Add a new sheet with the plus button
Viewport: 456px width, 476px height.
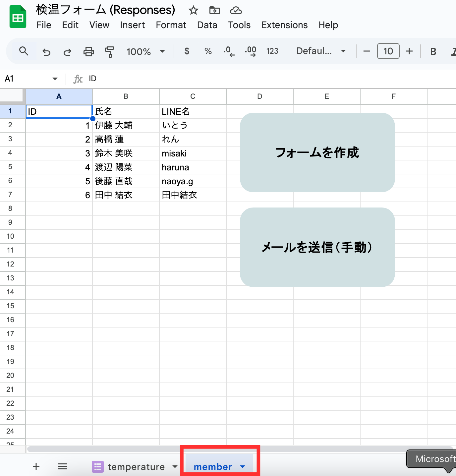point(36,466)
